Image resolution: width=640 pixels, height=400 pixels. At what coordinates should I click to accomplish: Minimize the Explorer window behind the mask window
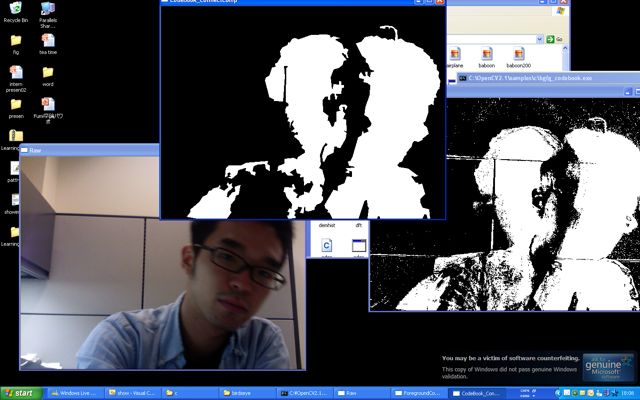(542, 2)
